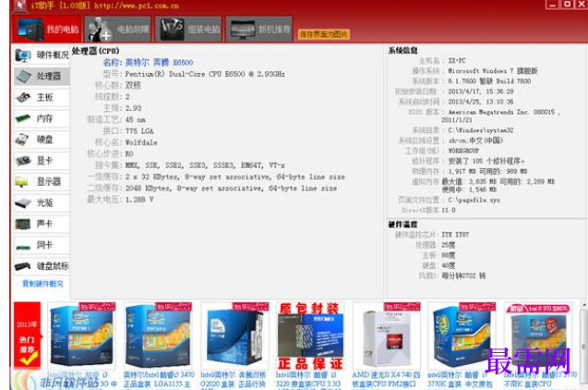This screenshot has width=588, height=390.
Task: Click the monitor icon on 新机推荐 tab
Action: [x=243, y=30]
